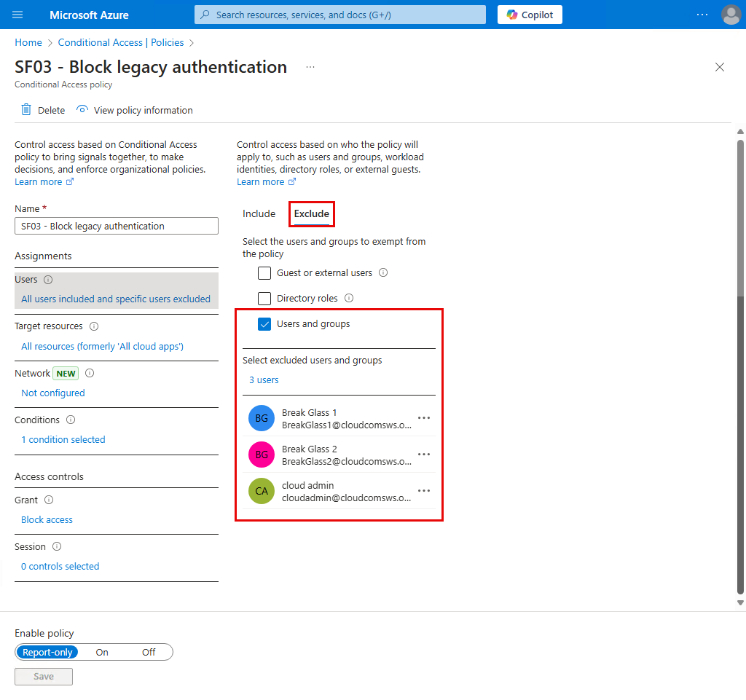Viewport: 746px width, 700px height.
Task: Open options for Break Glass 2
Action: click(x=424, y=454)
